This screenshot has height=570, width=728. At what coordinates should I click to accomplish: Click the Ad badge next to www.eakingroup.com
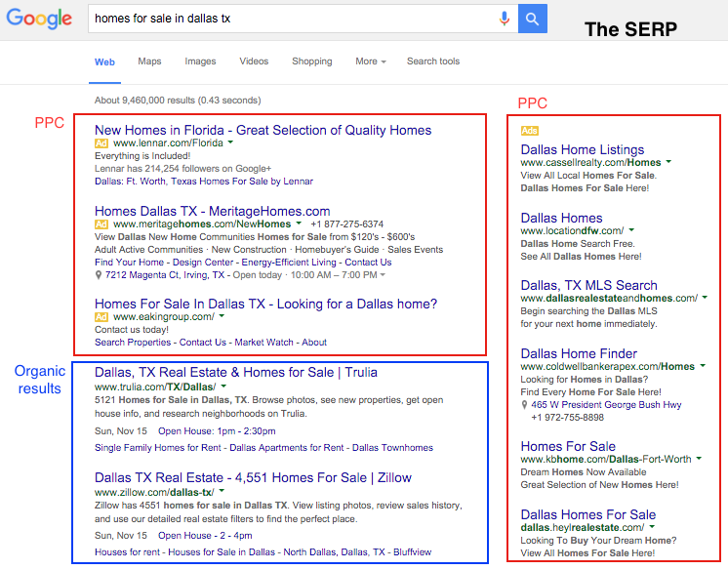pyautogui.click(x=101, y=317)
